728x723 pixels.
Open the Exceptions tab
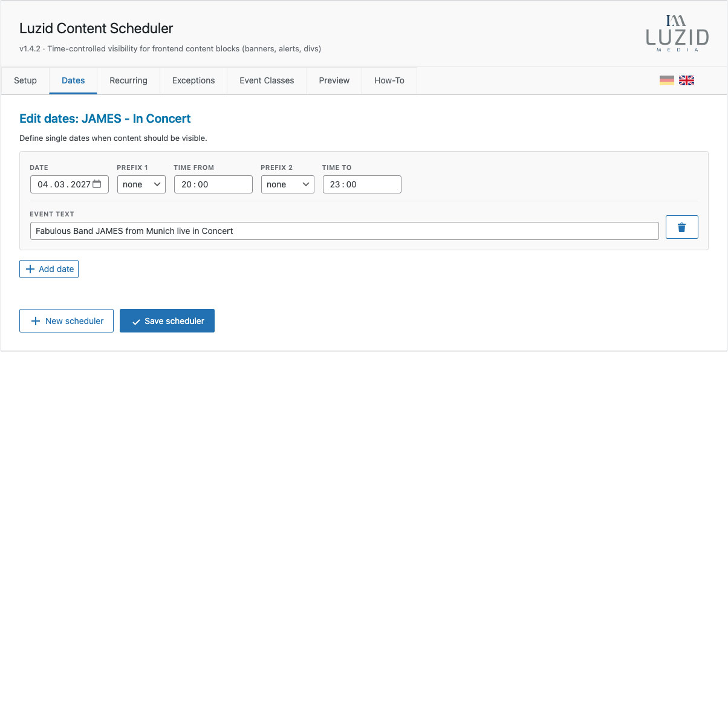click(x=193, y=80)
